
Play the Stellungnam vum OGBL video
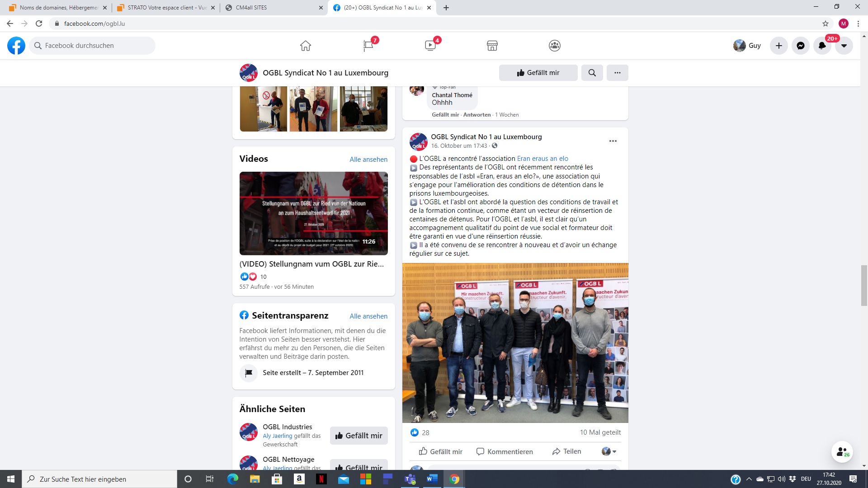coord(314,213)
